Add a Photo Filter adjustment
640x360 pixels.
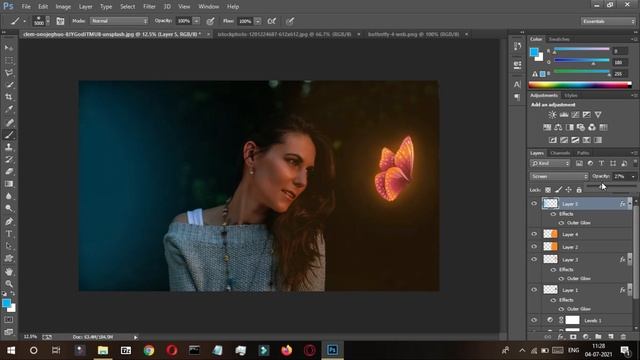pyautogui.click(x=581, y=127)
